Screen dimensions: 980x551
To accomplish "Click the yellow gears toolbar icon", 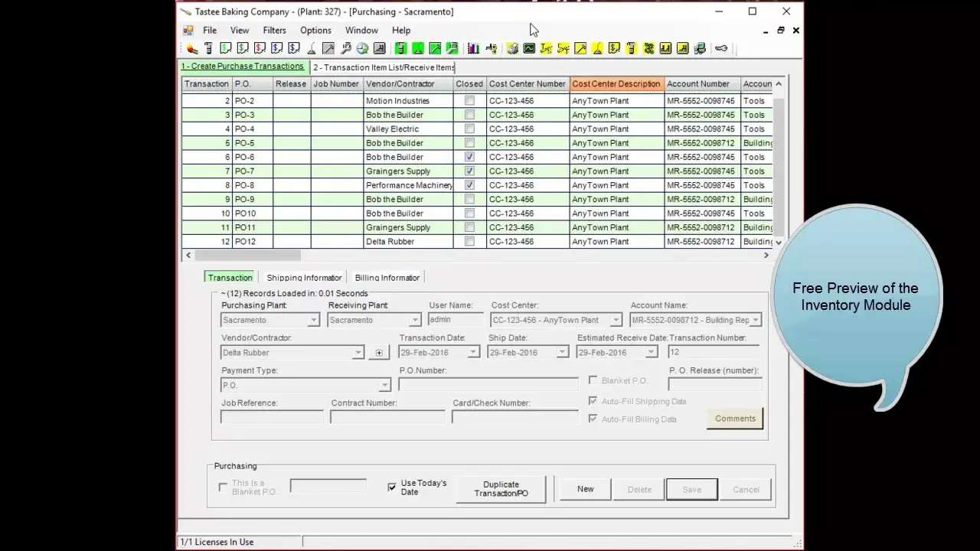I will [x=648, y=48].
